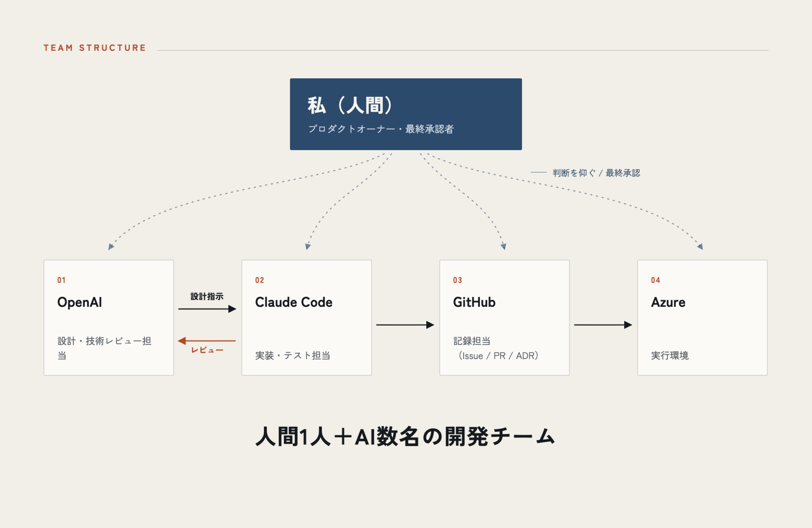The height and width of the screenshot is (528, 812).
Task: Click the red レビュー arrow label
Action: click(207, 350)
